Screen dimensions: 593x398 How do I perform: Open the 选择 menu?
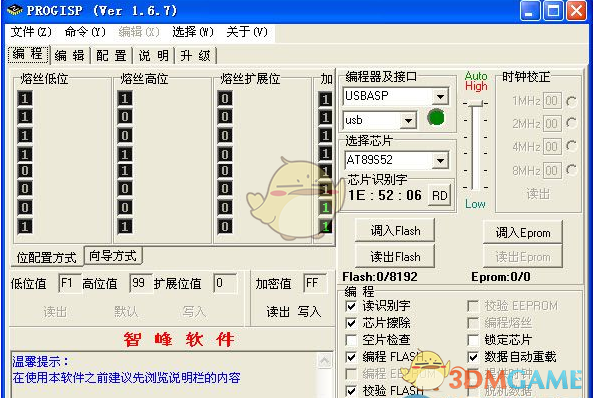coord(193,32)
